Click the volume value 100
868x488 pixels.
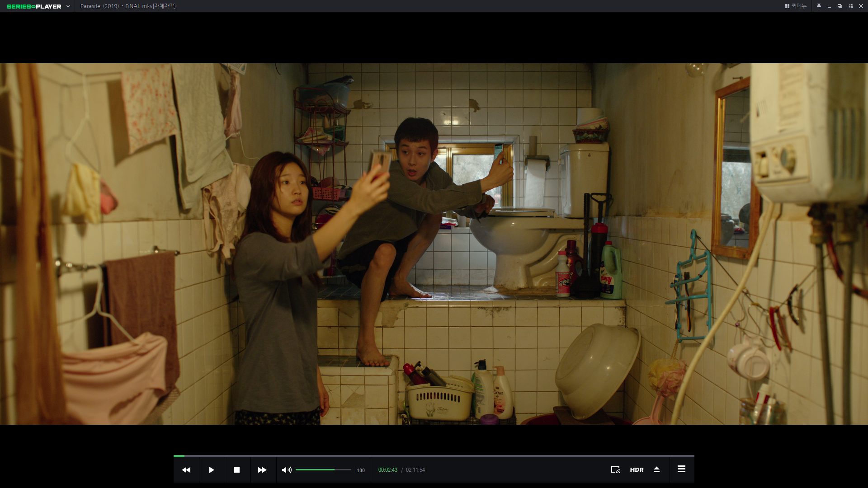pos(361,470)
